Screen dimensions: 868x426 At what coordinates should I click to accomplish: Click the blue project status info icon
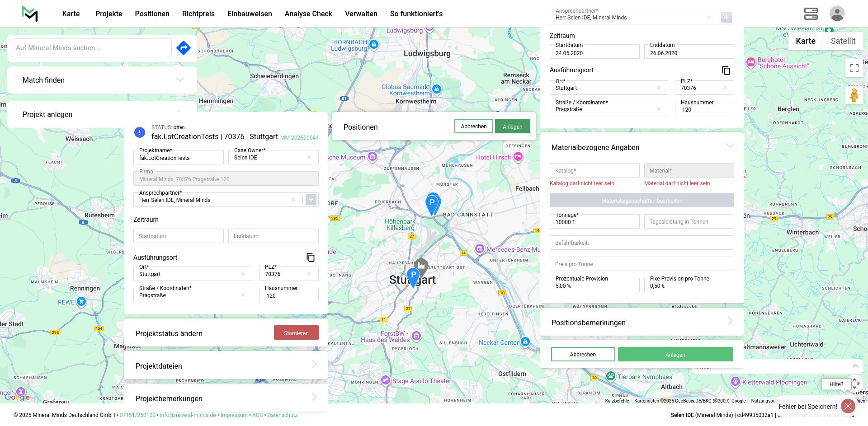coord(140,132)
